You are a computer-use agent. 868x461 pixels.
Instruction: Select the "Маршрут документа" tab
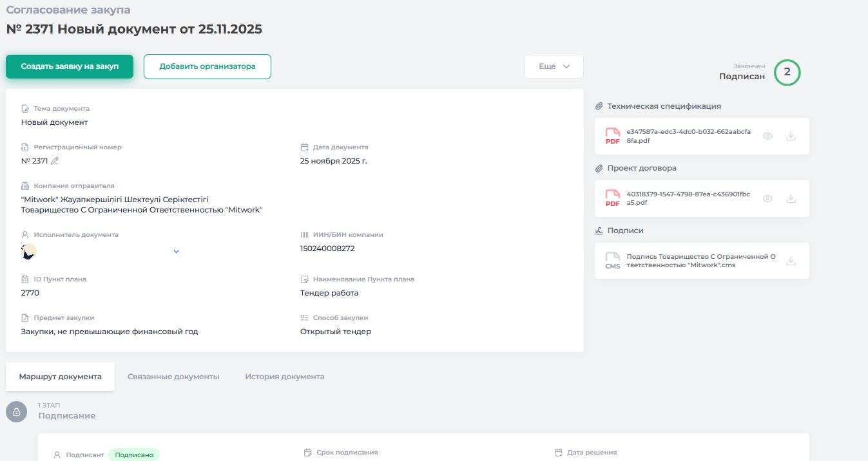(x=60, y=377)
